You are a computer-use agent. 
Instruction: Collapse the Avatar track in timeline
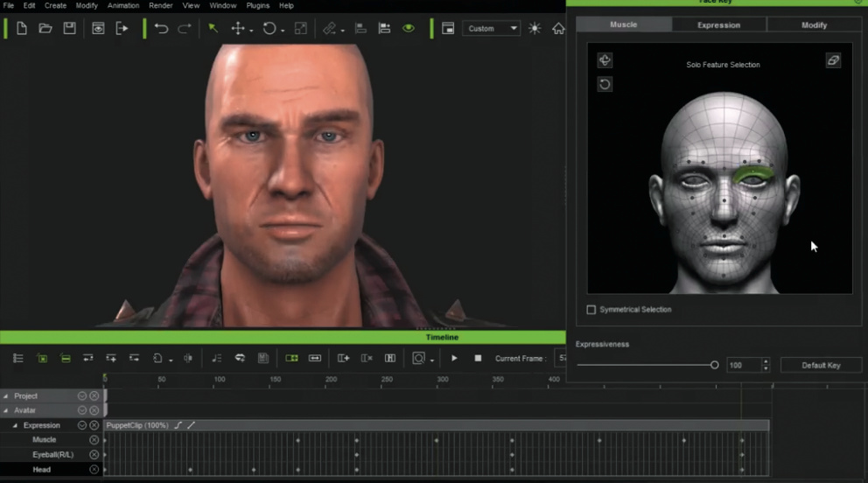click(x=6, y=410)
